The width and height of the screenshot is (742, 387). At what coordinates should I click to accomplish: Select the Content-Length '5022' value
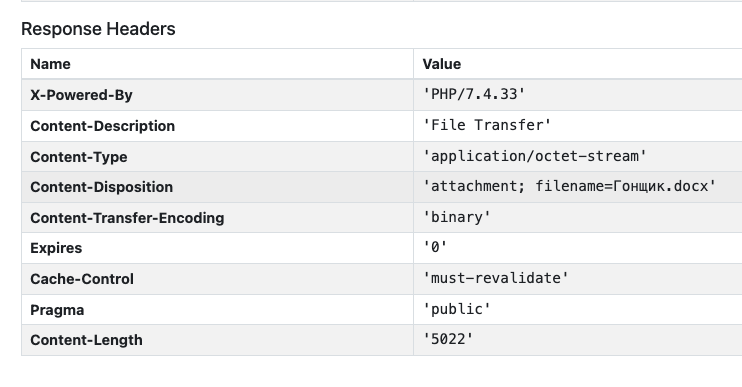448,339
